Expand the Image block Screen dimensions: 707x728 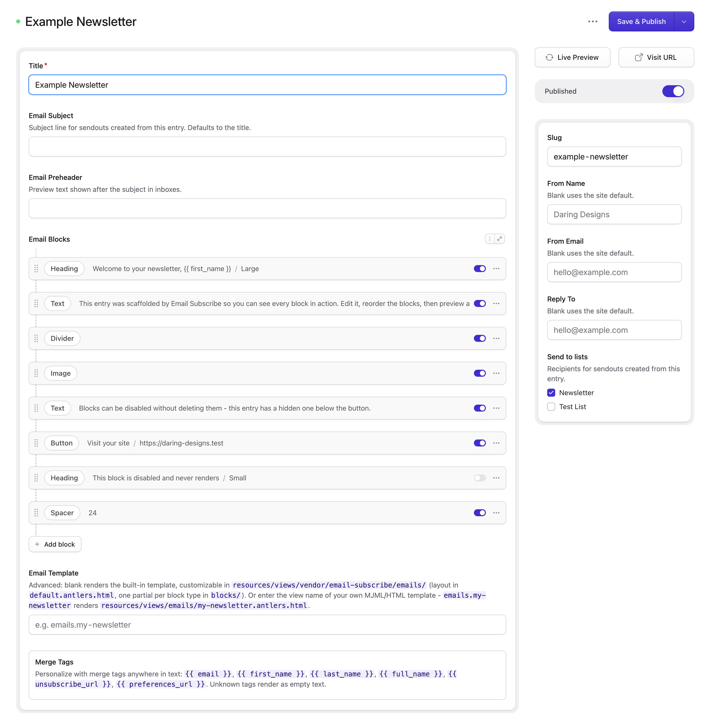267,373
